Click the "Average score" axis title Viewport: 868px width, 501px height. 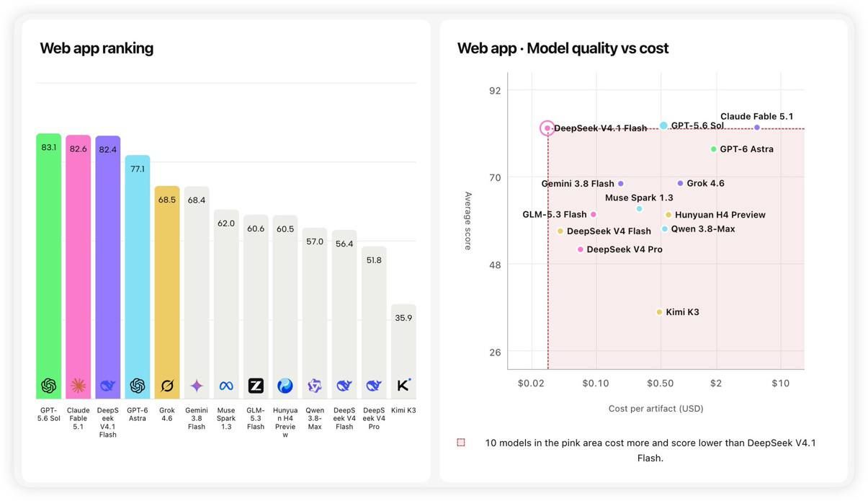[467, 221]
